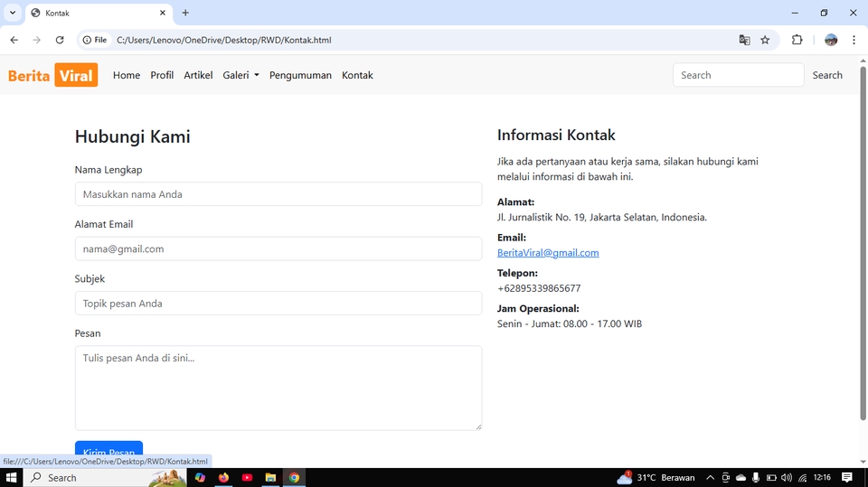868x487 pixels.
Task: Open File Explorer from the taskbar
Action: tap(270, 477)
